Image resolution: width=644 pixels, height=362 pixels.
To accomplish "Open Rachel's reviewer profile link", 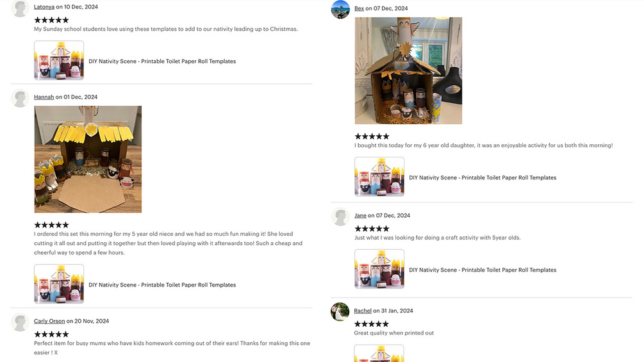I will click(363, 311).
